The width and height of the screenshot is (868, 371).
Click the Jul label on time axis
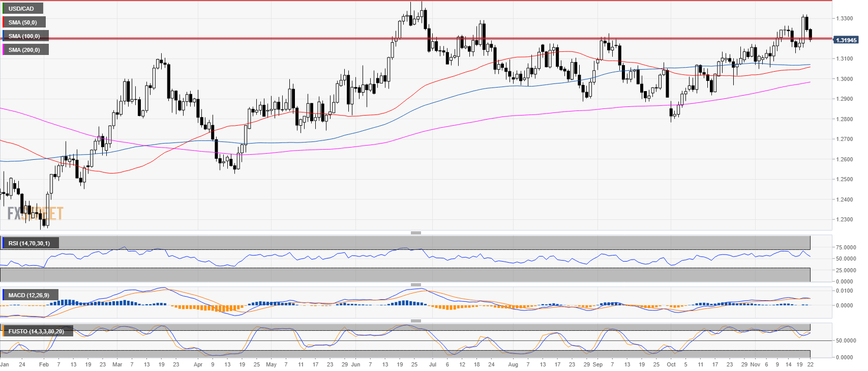coord(433,364)
